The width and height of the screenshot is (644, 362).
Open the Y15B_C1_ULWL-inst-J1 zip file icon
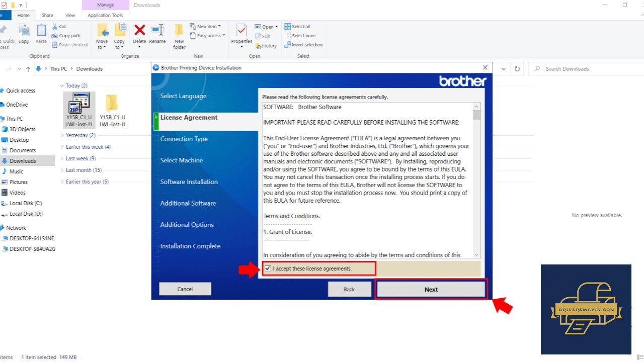(79, 110)
